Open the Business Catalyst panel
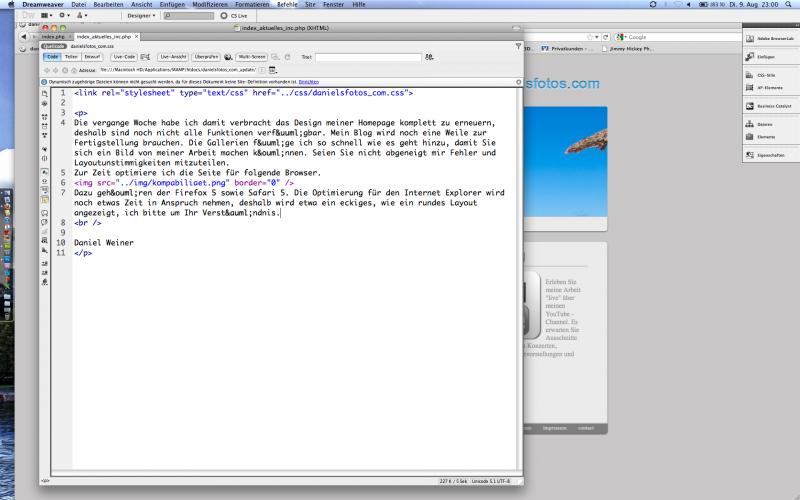Image resolution: width=800 pixels, height=500 pixels. point(771,105)
